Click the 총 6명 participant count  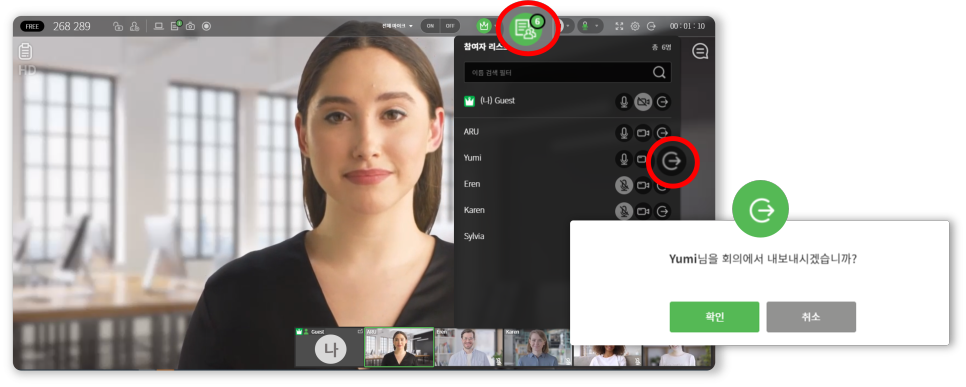pyautogui.click(x=662, y=47)
